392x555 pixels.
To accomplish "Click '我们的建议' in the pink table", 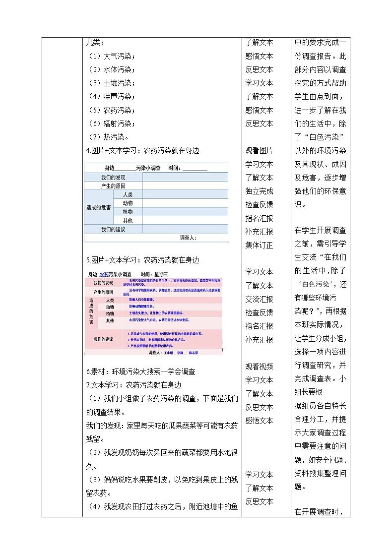I will point(103,339).
